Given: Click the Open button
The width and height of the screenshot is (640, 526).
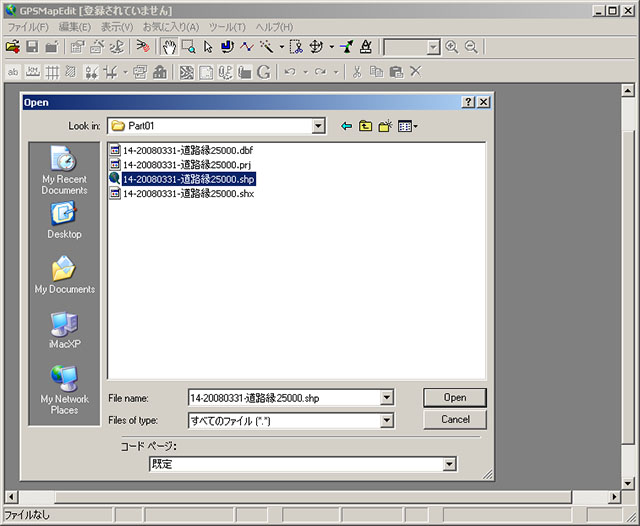Looking at the screenshot, I should pyautogui.click(x=454, y=397).
